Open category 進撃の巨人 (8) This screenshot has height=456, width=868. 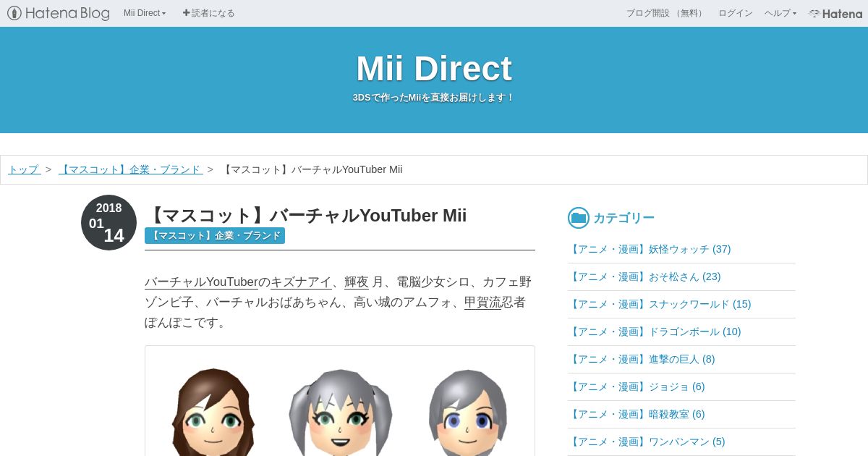tap(642, 359)
